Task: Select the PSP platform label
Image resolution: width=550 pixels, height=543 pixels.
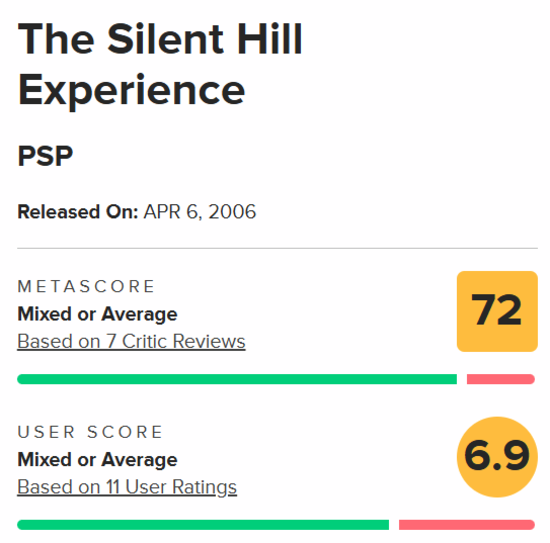Action: (45, 156)
